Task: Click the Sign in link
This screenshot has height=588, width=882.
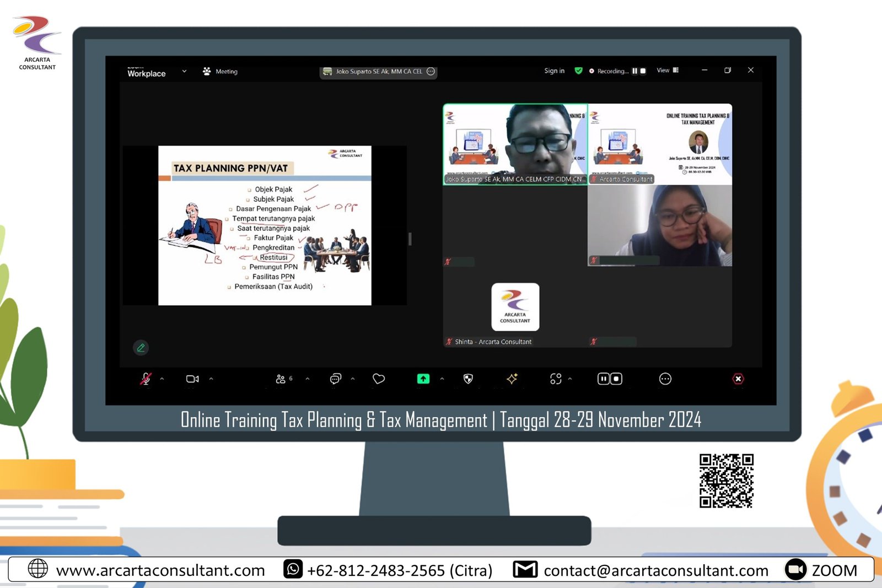Action: point(554,71)
